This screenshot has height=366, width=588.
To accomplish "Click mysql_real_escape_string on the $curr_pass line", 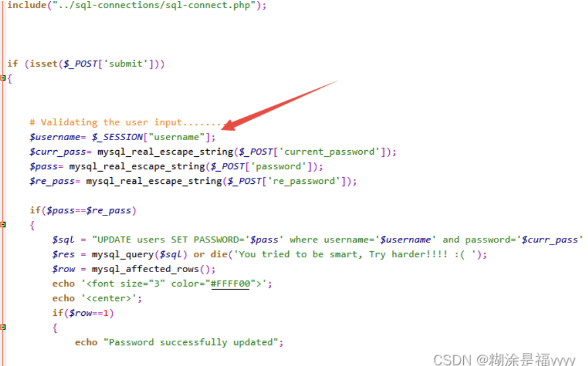I will point(166,152).
